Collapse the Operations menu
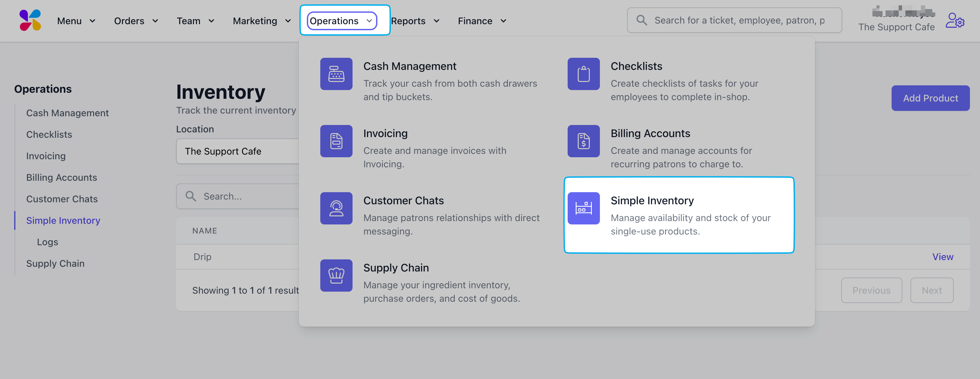 point(341,21)
